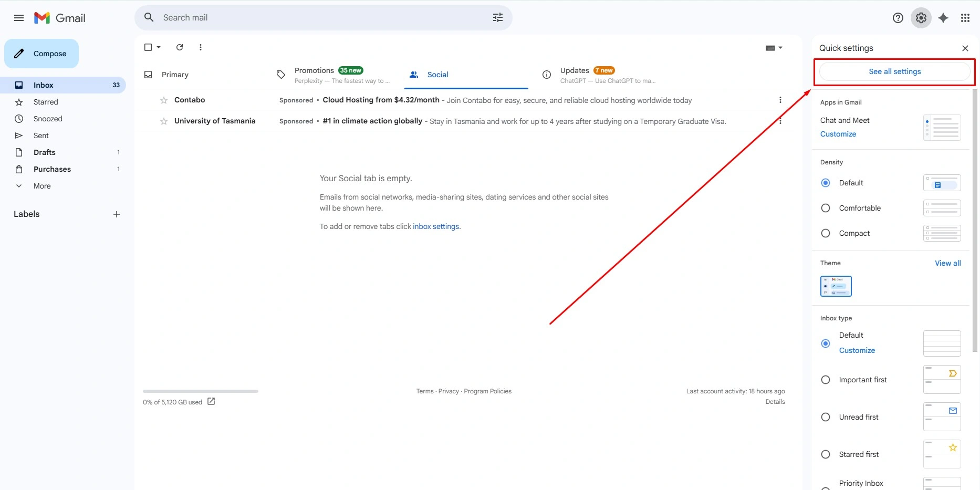This screenshot has height=490, width=980.
Task: Click the Compose button
Action: [41, 54]
